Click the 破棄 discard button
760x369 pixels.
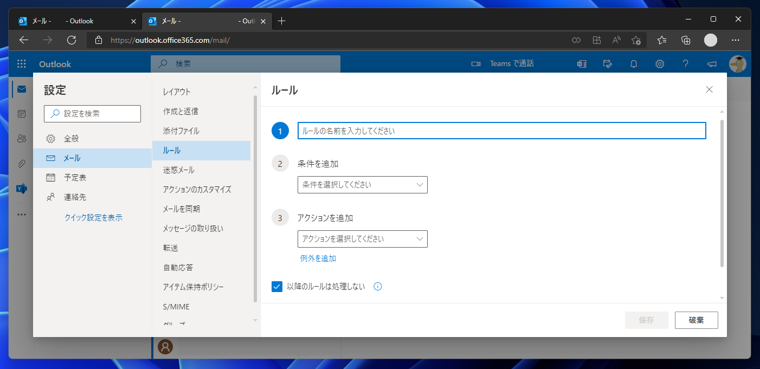696,320
